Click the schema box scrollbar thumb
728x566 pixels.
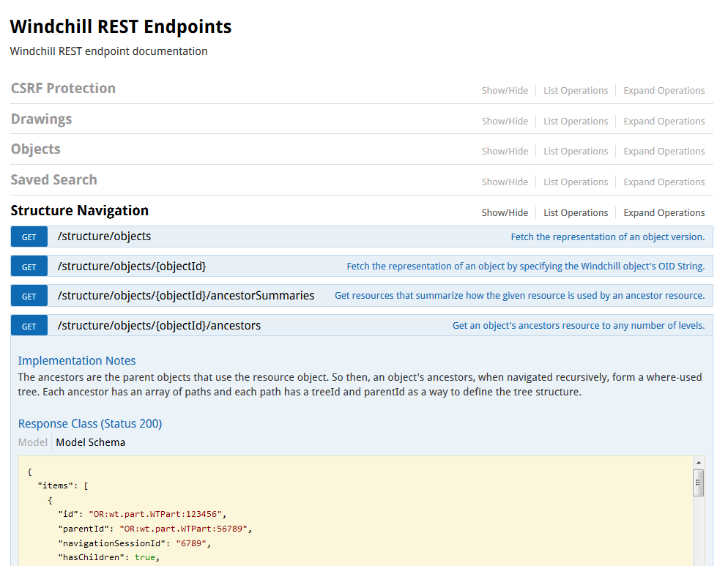click(x=699, y=483)
